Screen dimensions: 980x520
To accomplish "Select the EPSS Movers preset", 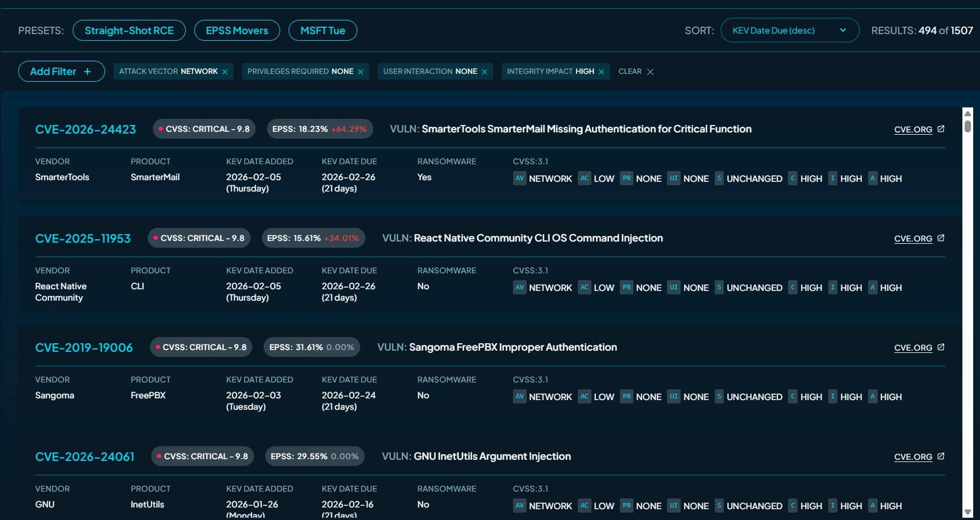I will [237, 30].
